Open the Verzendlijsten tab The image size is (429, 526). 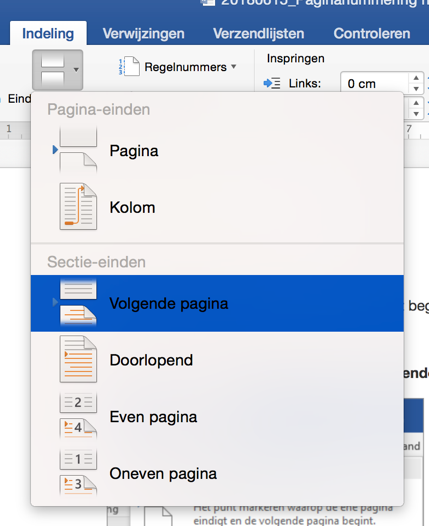tap(259, 34)
